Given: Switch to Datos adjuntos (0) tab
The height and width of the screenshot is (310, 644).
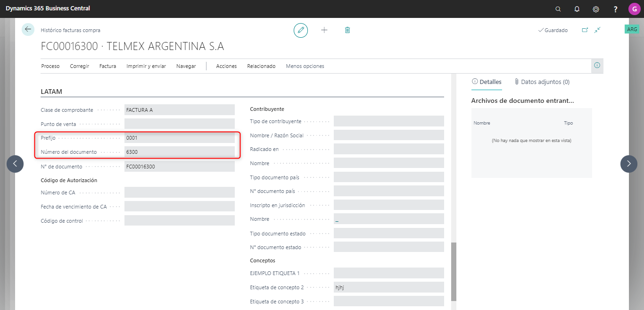Looking at the screenshot, I should pyautogui.click(x=542, y=82).
